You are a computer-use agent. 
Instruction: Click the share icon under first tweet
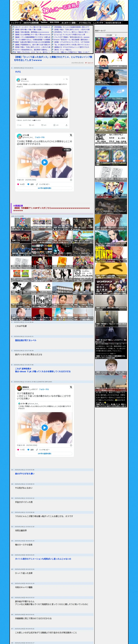[66, 125]
